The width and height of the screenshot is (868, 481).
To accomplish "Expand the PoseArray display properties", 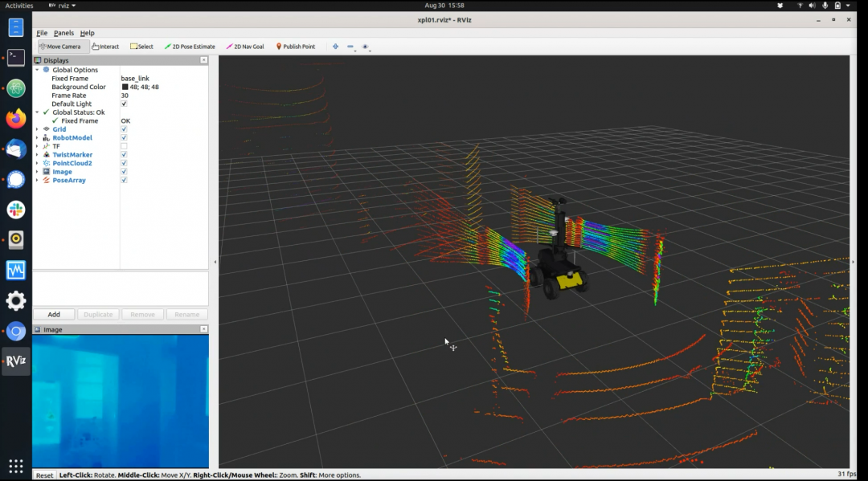I will (37, 180).
